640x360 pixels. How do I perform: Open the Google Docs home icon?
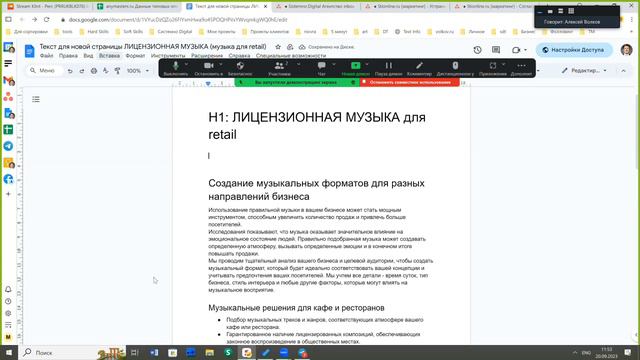pos(29,51)
